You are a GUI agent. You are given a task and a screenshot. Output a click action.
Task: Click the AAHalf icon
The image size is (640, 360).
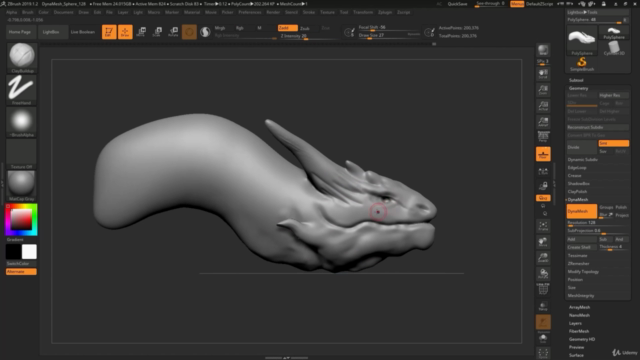coord(543,122)
